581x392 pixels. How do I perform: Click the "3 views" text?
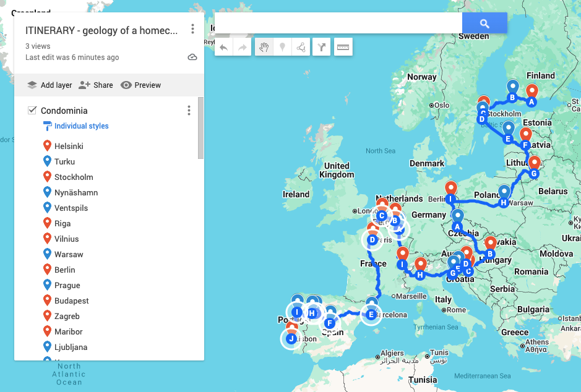(38, 46)
